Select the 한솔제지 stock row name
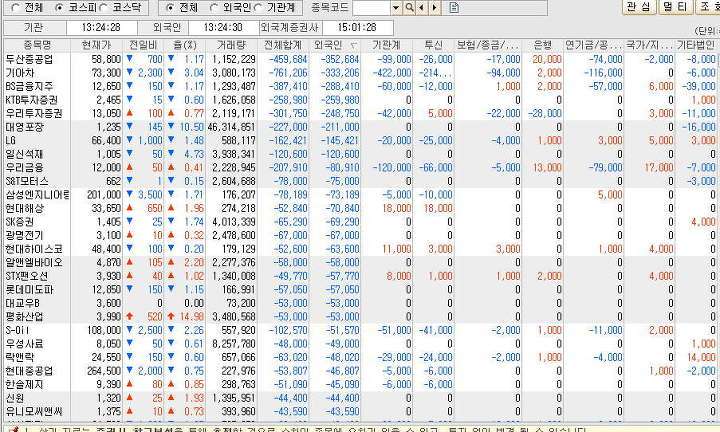This screenshot has width=720, height=432. (24, 384)
